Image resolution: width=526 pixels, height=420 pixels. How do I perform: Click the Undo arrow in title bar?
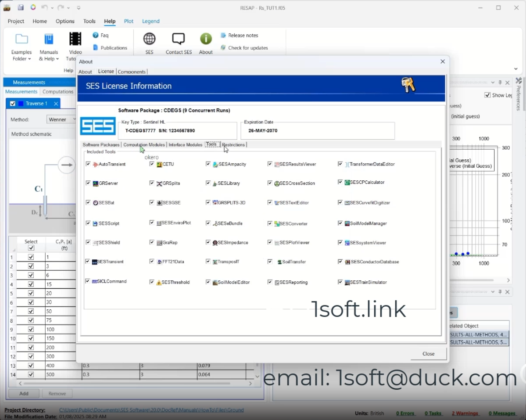(44, 7)
